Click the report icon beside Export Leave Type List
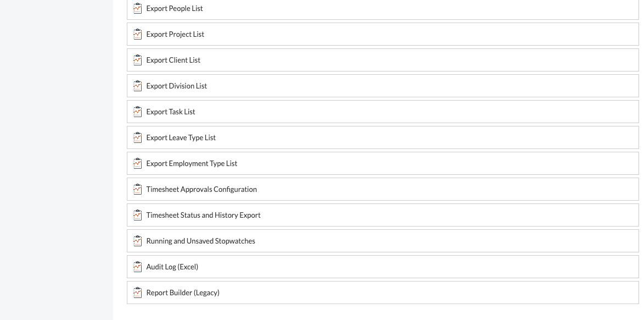This screenshot has width=644, height=320. click(x=137, y=137)
